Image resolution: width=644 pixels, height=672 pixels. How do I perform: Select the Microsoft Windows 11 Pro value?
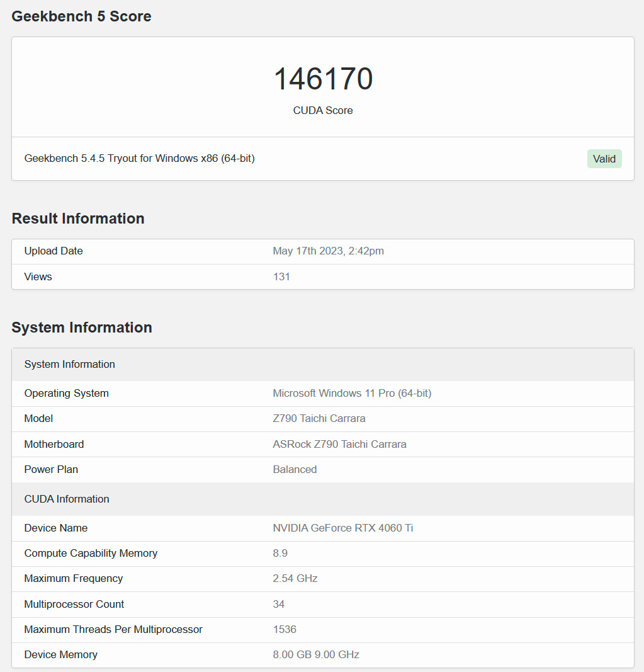352,394
